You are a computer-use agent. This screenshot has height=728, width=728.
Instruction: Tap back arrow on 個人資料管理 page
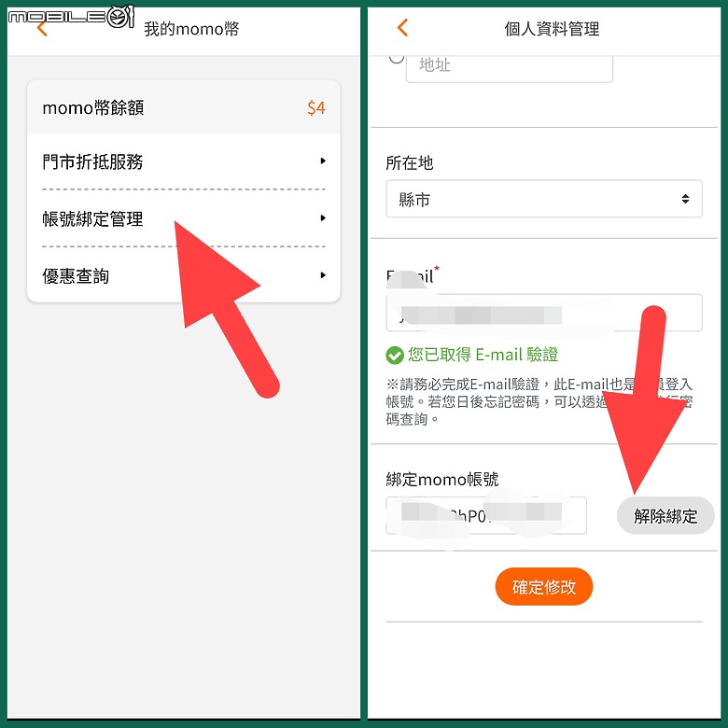(x=402, y=28)
